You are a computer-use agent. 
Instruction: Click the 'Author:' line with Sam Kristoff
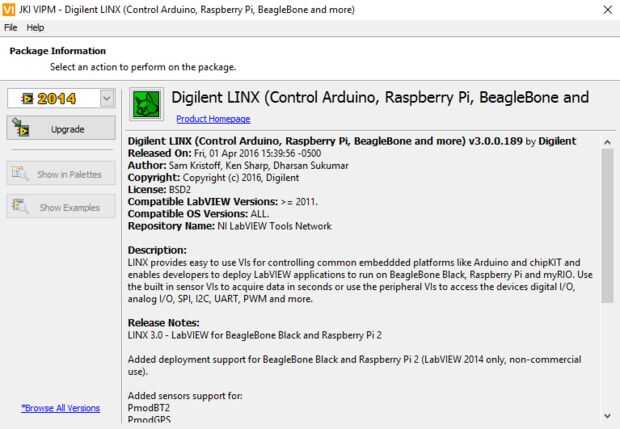pos(238,165)
